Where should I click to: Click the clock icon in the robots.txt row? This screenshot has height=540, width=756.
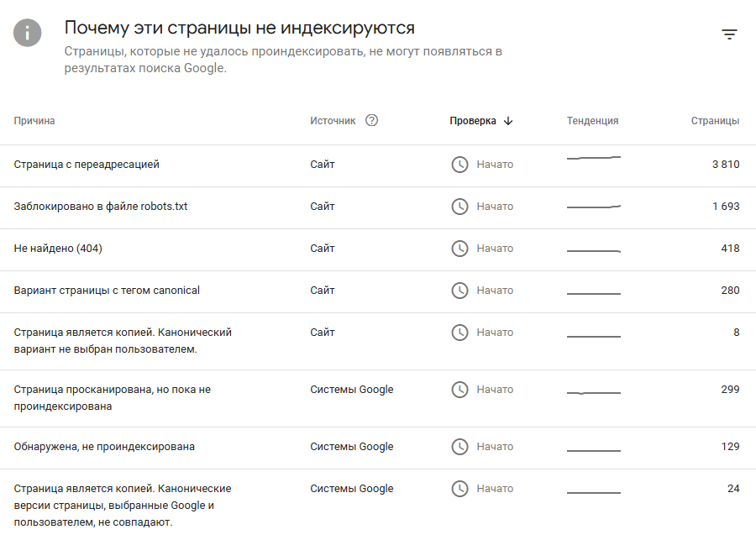tap(459, 207)
